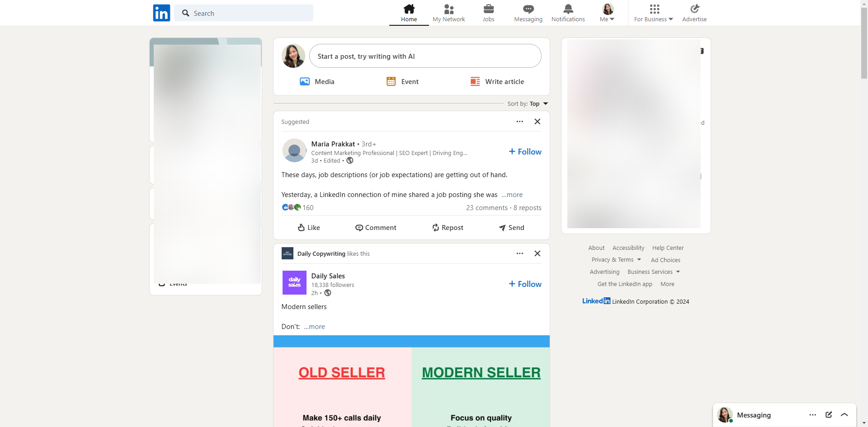Expand Maria Prakkat's post with more
The image size is (868, 427).
pos(512,195)
